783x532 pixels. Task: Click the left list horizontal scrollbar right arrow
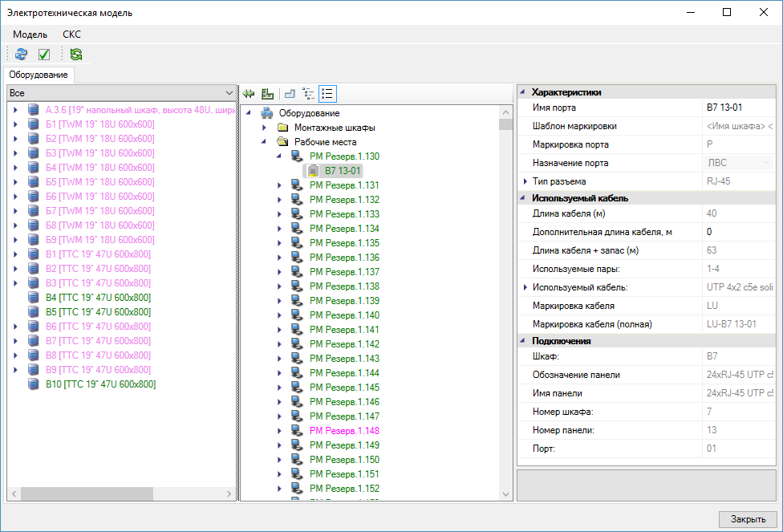point(229,493)
